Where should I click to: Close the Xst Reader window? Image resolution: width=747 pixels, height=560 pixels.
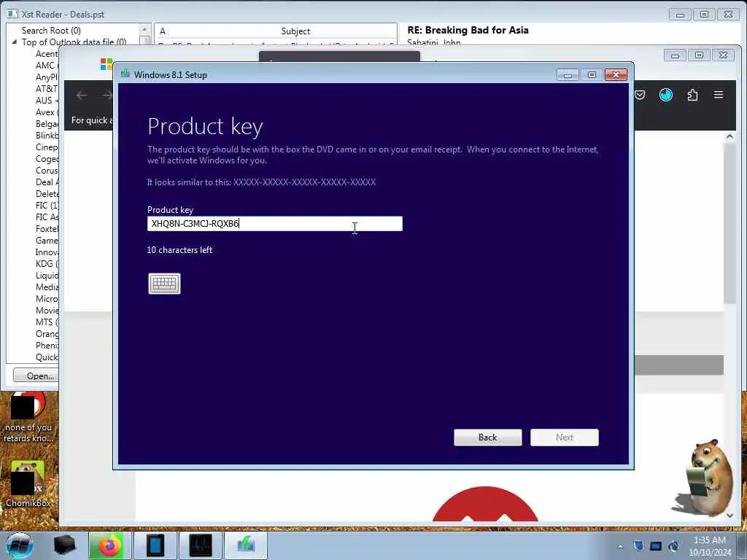click(x=729, y=15)
